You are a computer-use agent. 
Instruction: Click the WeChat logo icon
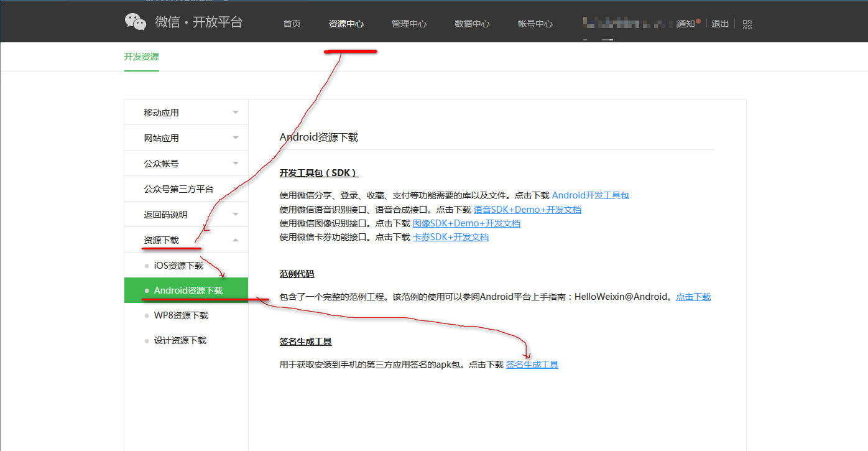tap(135, 22)
